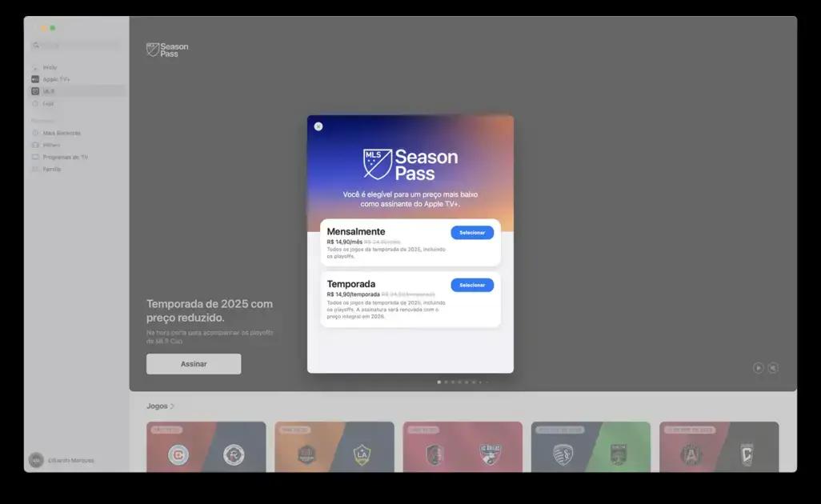Focus the sidebar search field
This screenshot has height=504, width=821.
[x=76, y=46]
